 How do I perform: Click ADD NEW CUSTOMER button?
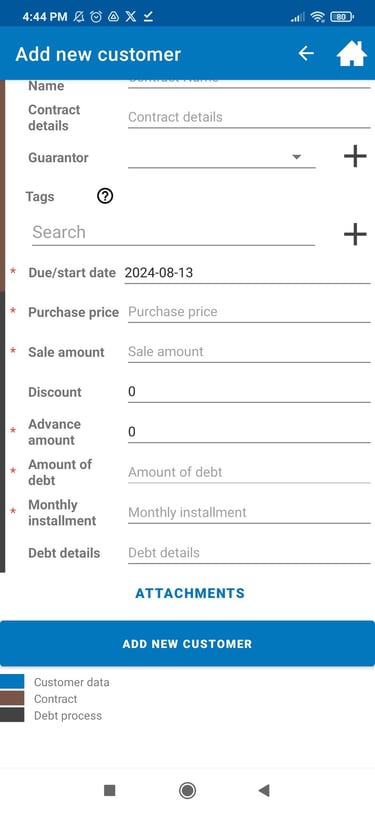point(187,643)
